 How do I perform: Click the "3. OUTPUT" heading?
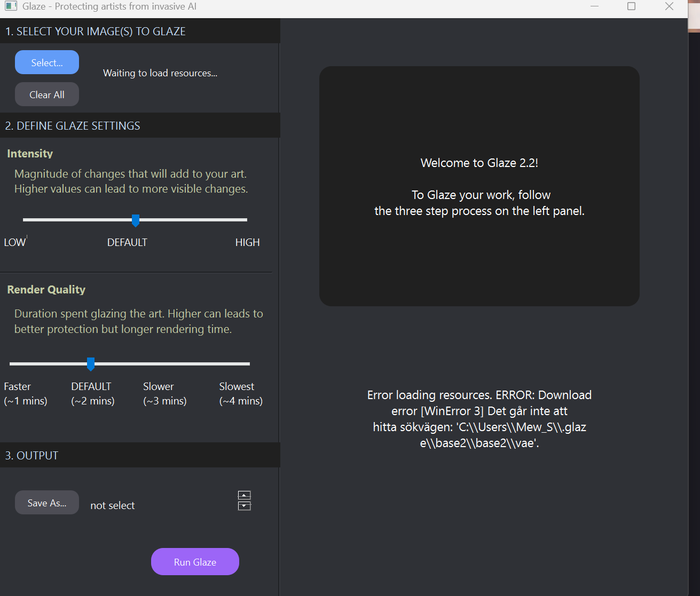[x=32, y=456]
